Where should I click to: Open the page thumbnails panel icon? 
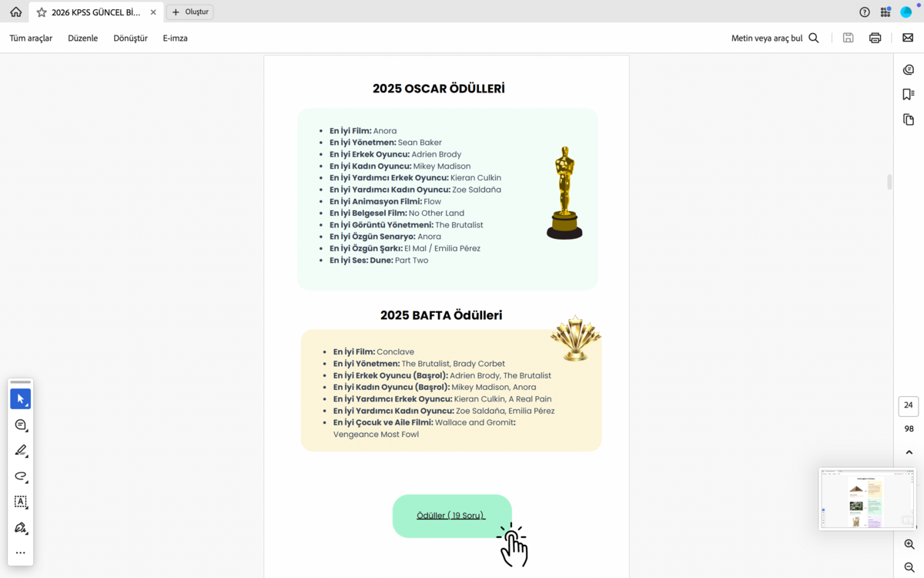pos(909,119)
